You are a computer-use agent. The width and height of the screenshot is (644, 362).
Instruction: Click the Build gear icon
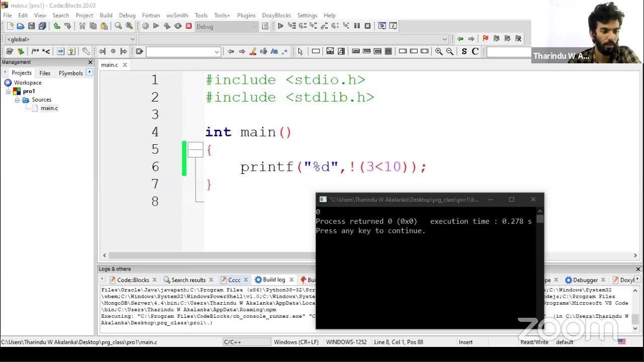[x=145, y=26]
